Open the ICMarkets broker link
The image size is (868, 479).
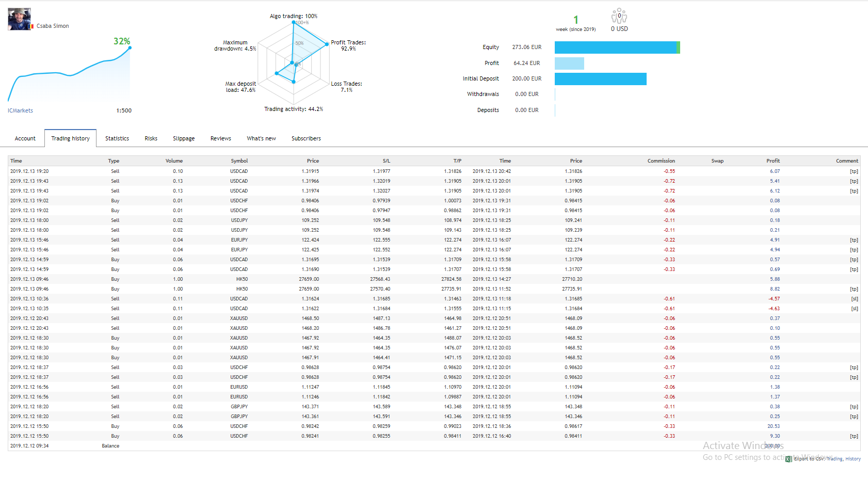[x=20, y=110]
